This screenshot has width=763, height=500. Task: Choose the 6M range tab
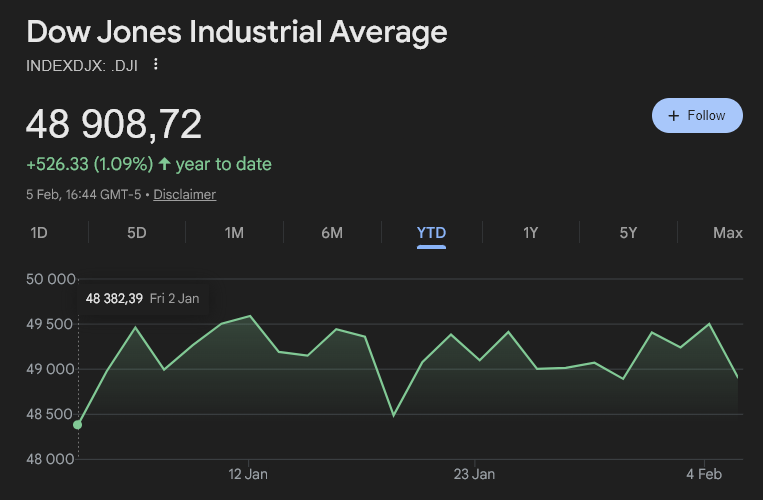coord(332,233)
